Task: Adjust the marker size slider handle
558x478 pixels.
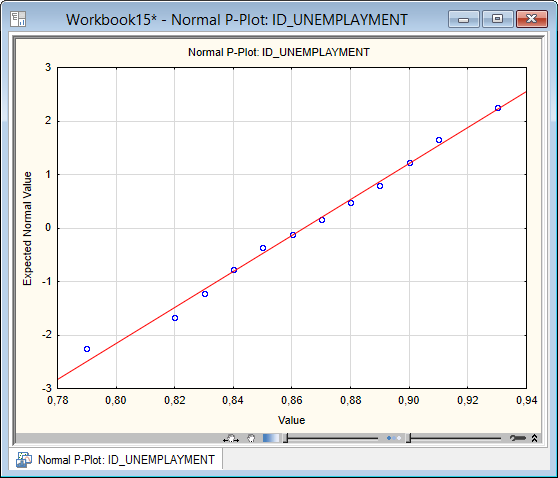Action: click(409, 438)
